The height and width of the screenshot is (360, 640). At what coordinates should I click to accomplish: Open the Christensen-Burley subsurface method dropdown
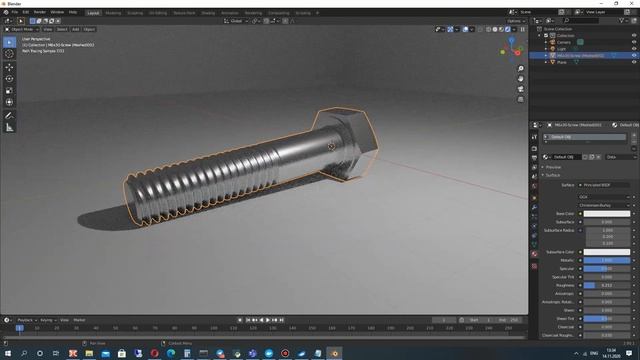tap(604, 205)
